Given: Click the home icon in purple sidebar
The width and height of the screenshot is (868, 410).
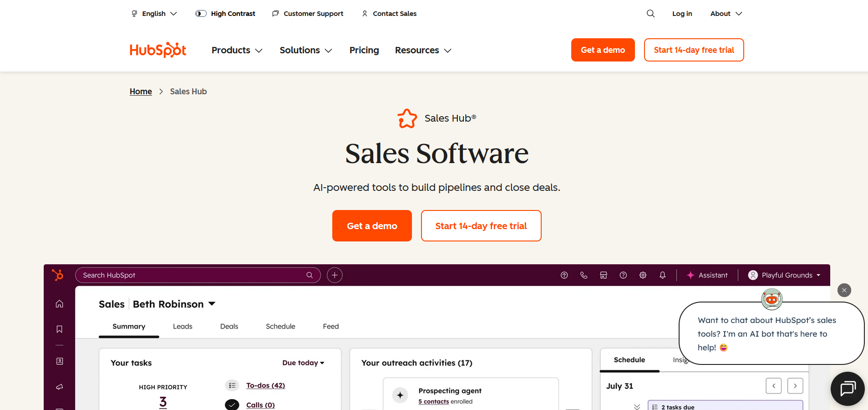Looking at the screenshot, I should tap(60, 304).
